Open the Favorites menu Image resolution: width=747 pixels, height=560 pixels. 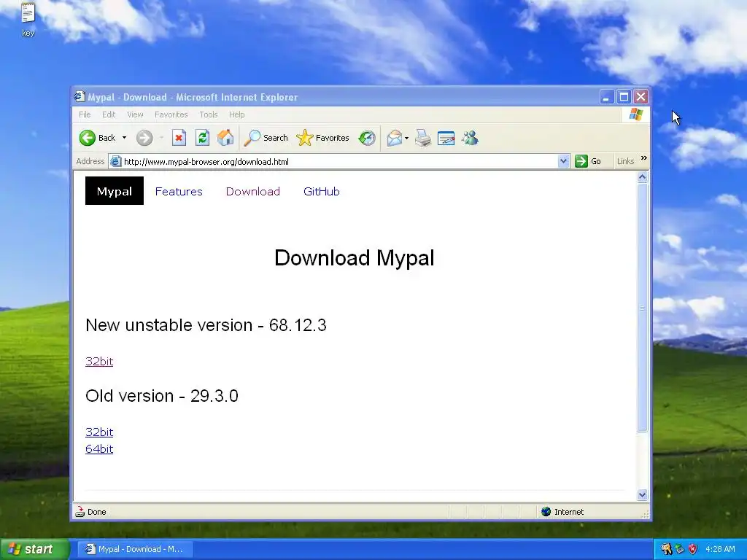pyautogui.click(x=171, y=114)
